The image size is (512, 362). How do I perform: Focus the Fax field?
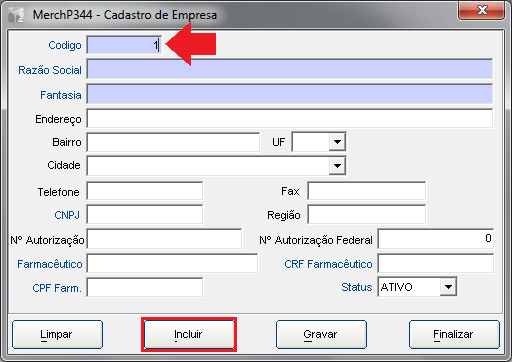pos(366,191)
